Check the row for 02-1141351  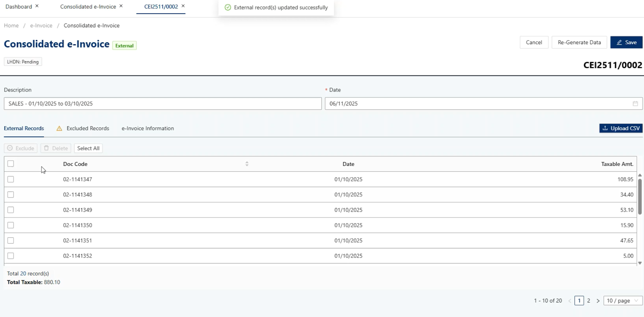10,241
